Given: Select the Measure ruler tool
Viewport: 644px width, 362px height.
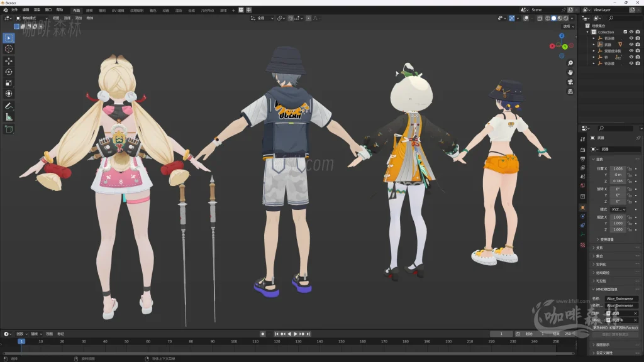Looking at the screenshot, I should coord(9,117).
